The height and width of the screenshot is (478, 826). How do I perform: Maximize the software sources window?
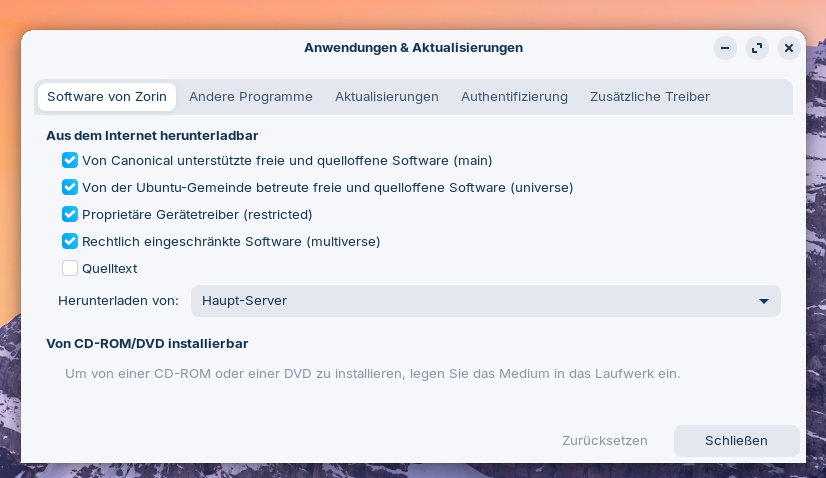[757, 48]
